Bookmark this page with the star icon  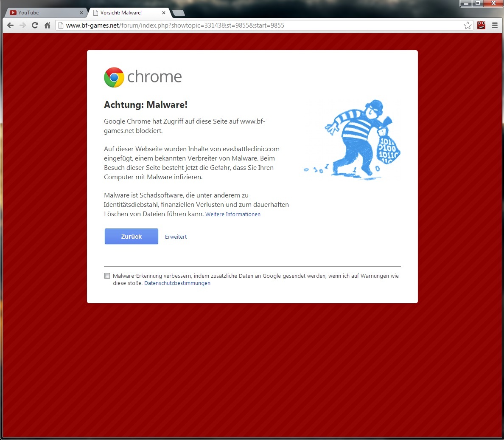pos(468,25)
